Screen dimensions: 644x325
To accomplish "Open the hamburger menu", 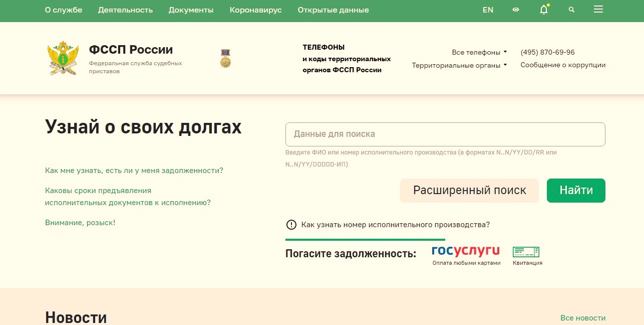I will [x=598, y=10].
